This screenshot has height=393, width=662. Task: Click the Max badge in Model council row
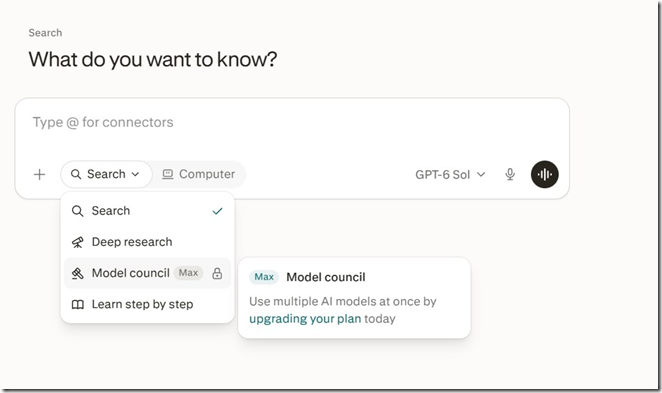188,273
